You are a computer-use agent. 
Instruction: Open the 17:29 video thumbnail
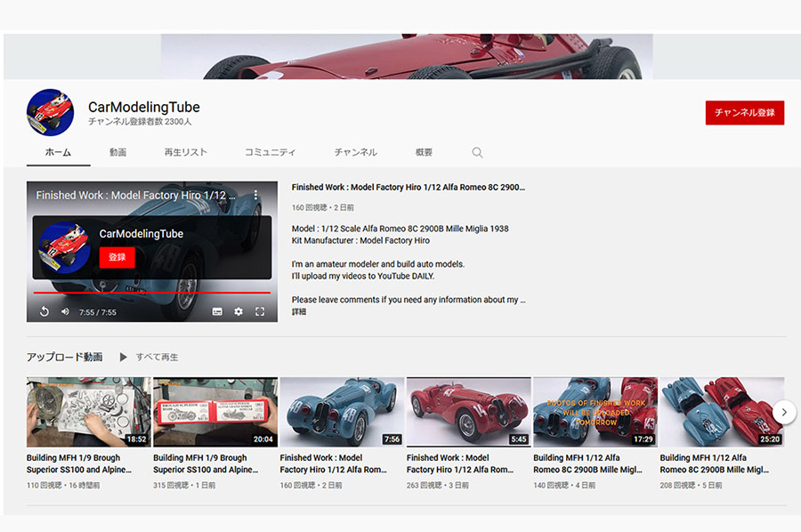[x=595, y=412]
